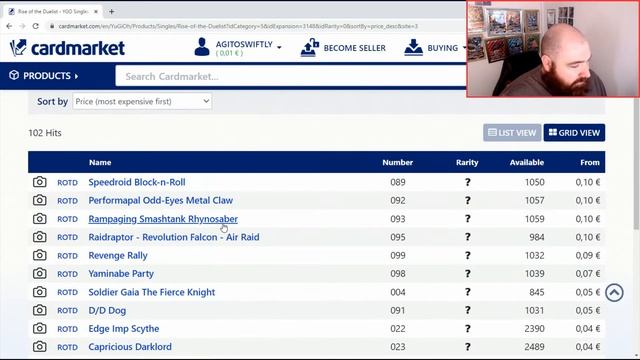This screenshot has height=360, width=640.
Task: Open Performapal Odd-Eyes Metal Claw link
Action: [160, 200]
